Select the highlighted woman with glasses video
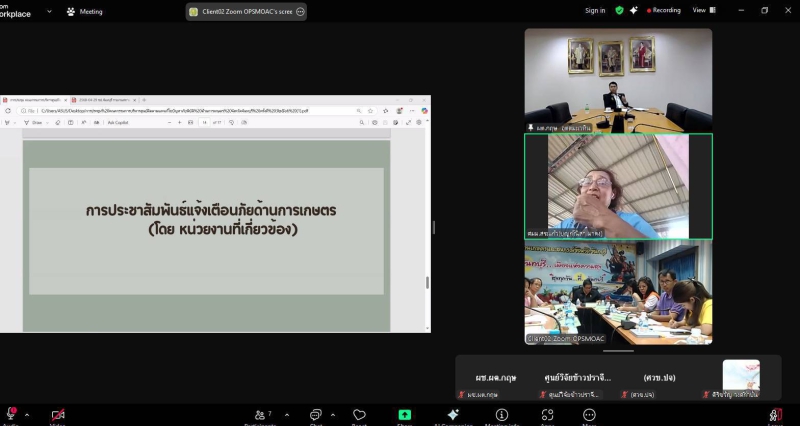 tap(618, 187)
